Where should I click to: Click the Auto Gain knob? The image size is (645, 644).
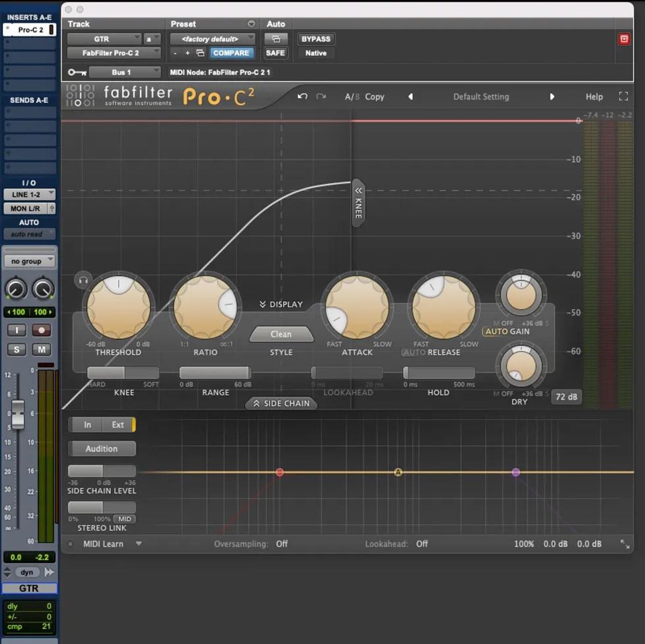(520, 295)
